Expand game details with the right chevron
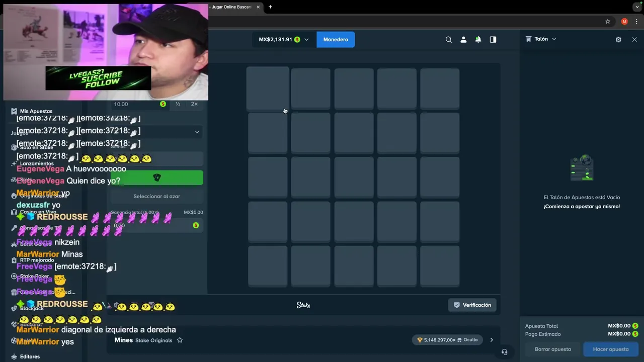The image size is (644, 362). (x=492, y=340)
